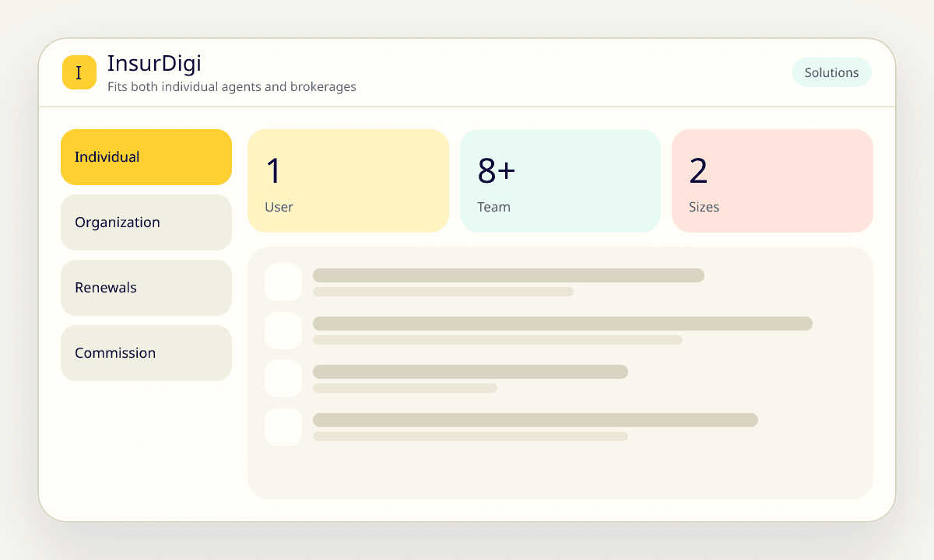The height and width of the screenshot is (560, 934).
Task: Click the 1 User stat card
Action: coord(348,180)
